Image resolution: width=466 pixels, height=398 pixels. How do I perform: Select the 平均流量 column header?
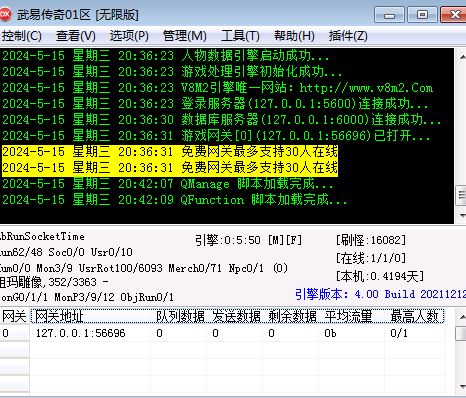pos(353,316)
